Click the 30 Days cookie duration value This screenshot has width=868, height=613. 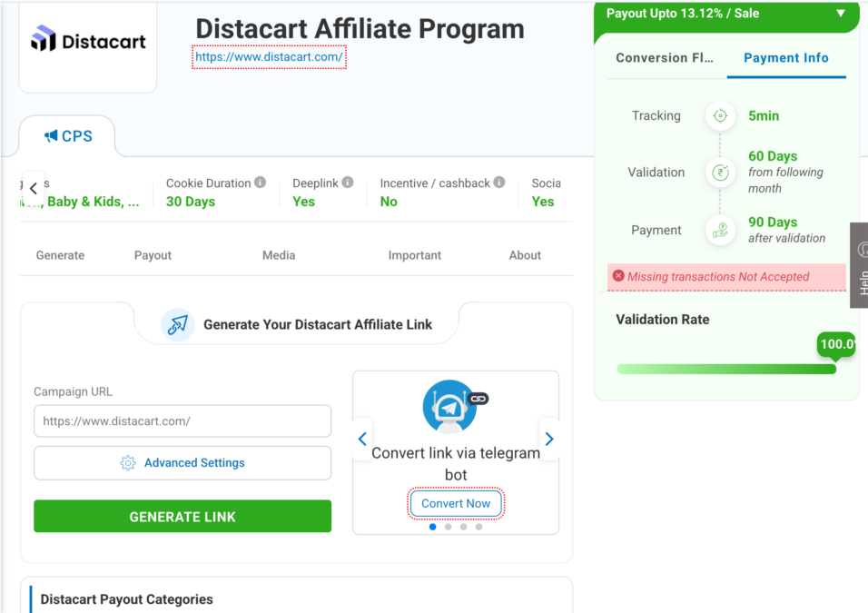[x=191, y=202]
